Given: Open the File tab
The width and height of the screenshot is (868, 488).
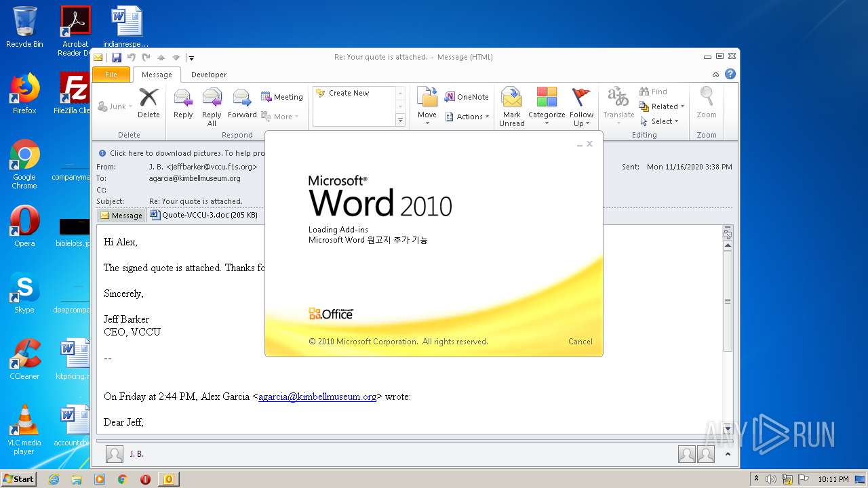Looking at the screenshot, I should [x=111, y=75].
